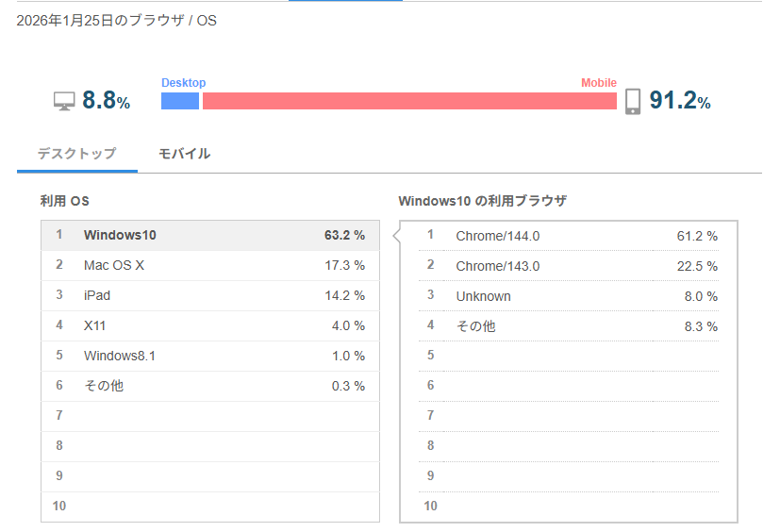Click the Chrome/143.0 browser row
The image size is (780, 532).
[569, 266]
